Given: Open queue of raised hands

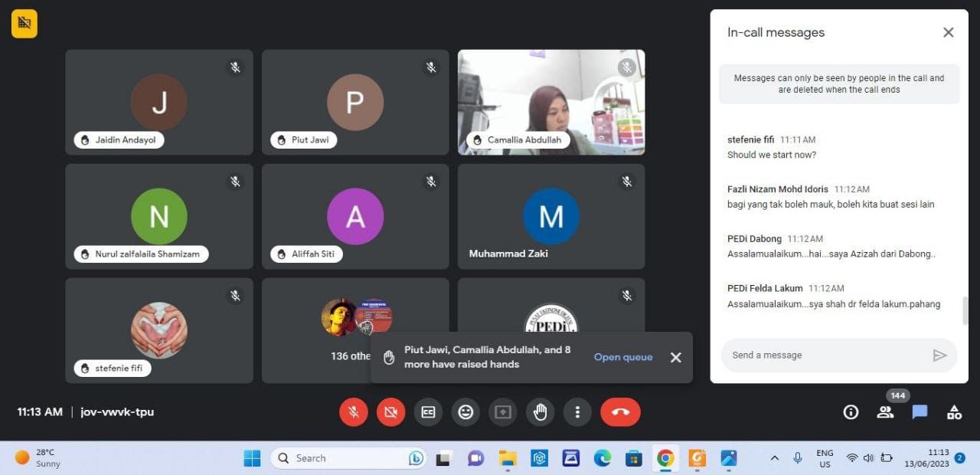Looking at the screenshot, I should click(623, 357).
